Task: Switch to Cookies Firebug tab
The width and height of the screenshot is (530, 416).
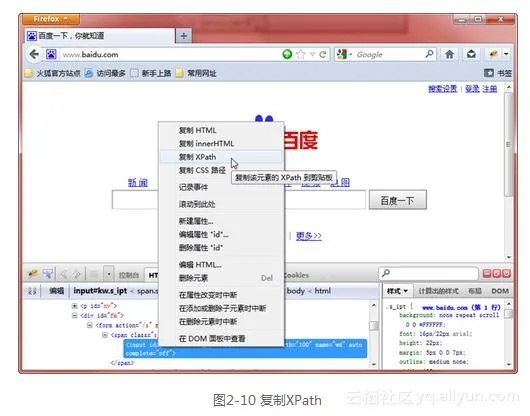Action: coord(296,275)
